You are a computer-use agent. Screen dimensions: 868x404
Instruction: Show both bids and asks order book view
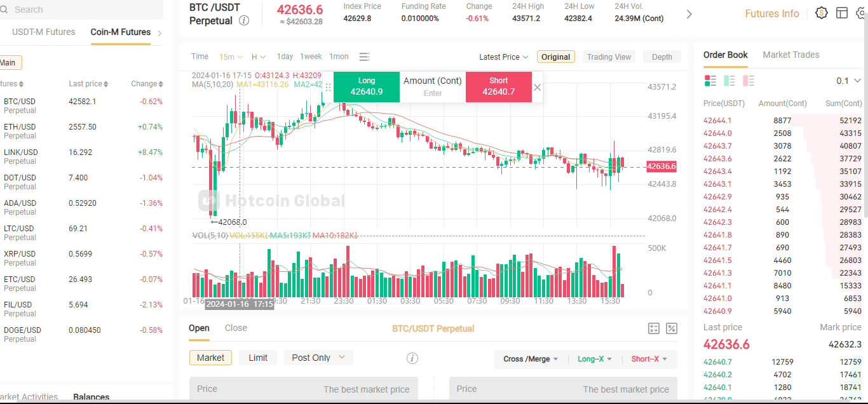(x=710, y=81)
